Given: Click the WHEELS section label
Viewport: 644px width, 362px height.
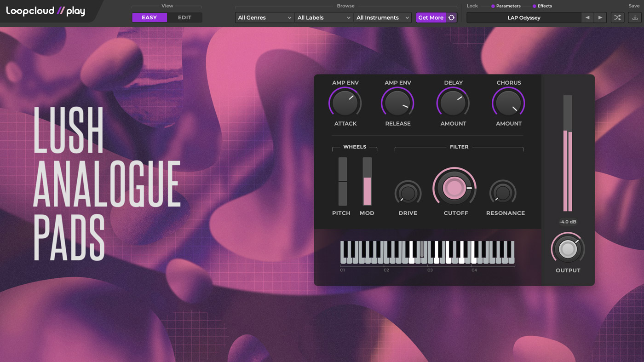Looking at the screenshot, I should pos(355,147).
